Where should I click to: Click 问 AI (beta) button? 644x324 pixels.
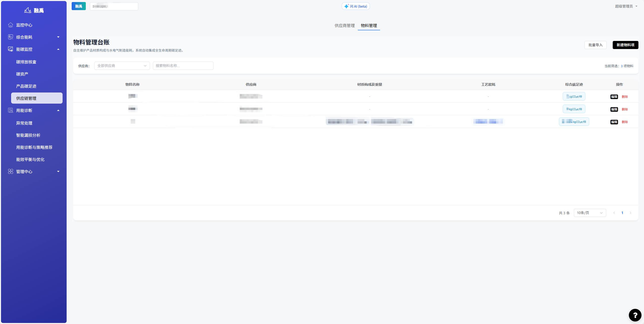point(356,6)
